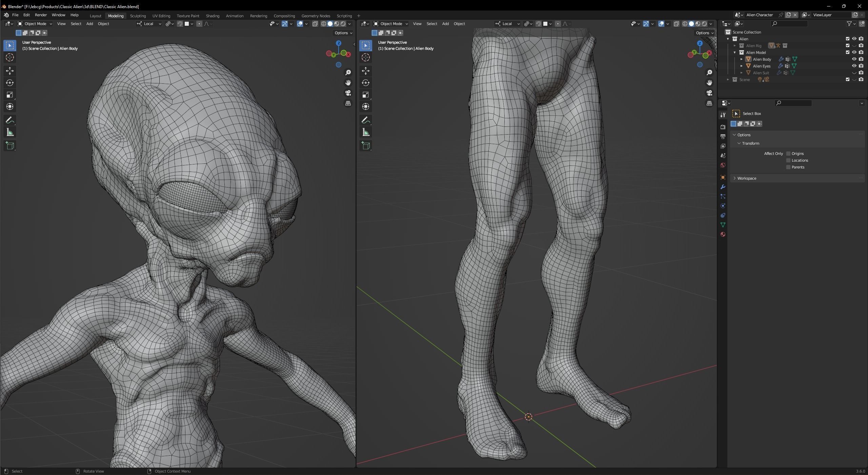Switch to the UV Editing workspace tab

pos(161,16)
